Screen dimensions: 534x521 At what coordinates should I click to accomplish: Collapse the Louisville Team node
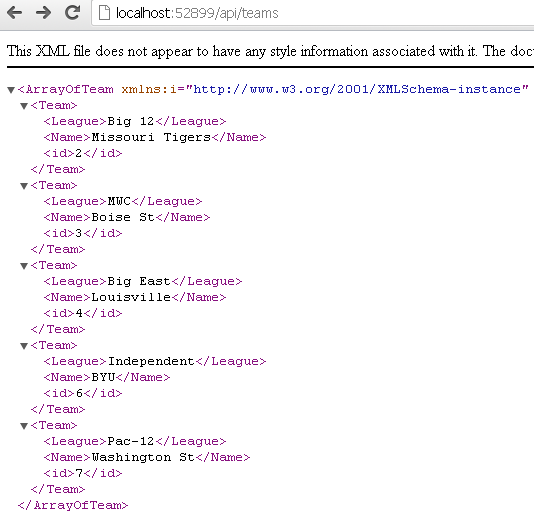coord(24,266)
